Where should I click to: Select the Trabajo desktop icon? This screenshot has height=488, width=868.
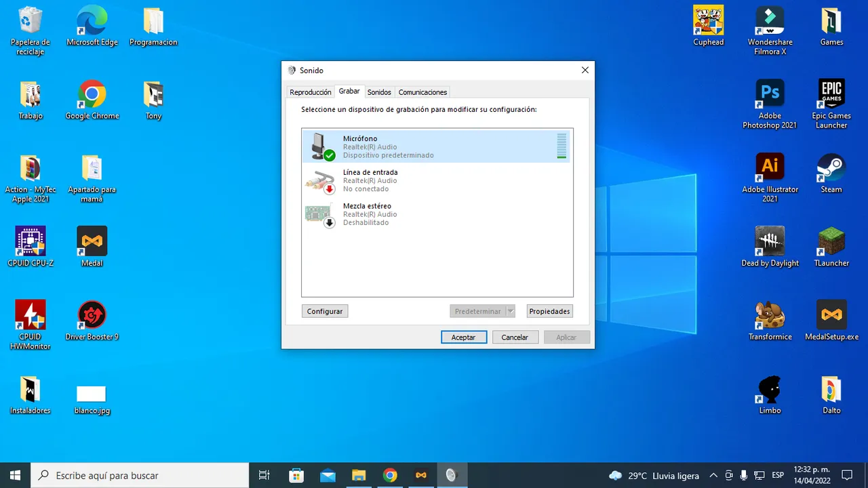pyautogui.click(x=31, y=100)
